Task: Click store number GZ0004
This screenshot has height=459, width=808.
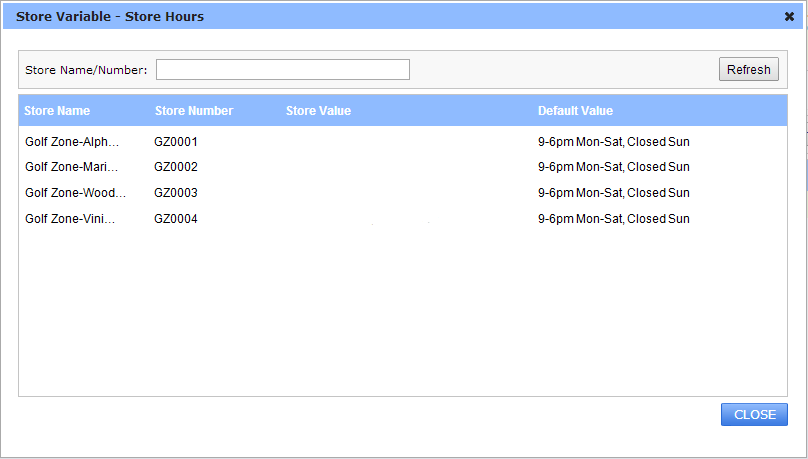Action: (x=176, y=218)
